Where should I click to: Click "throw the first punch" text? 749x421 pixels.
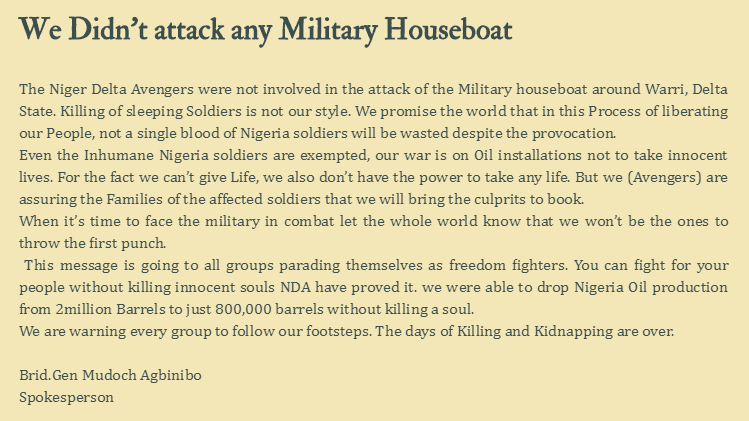pos(92,243)
